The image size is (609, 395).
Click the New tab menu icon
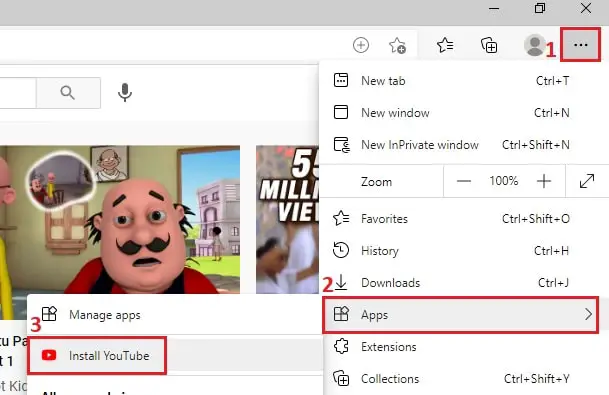pos(341,80)
